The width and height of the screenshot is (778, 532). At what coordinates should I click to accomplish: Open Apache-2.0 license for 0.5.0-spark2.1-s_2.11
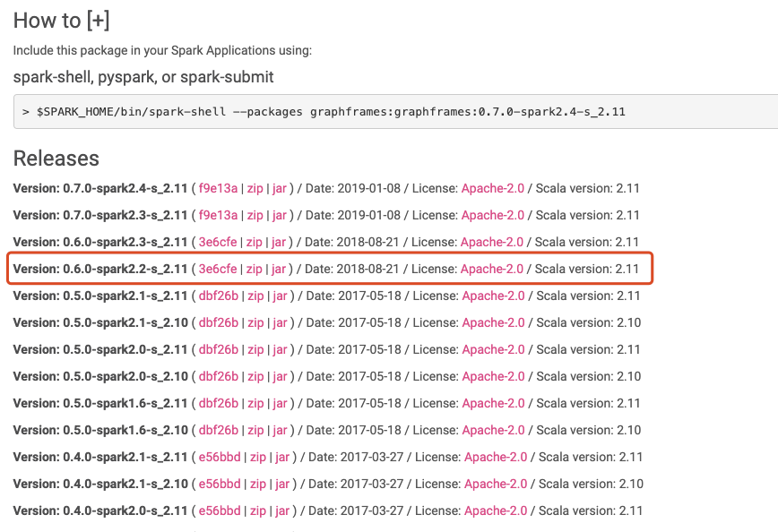point(493,296)
